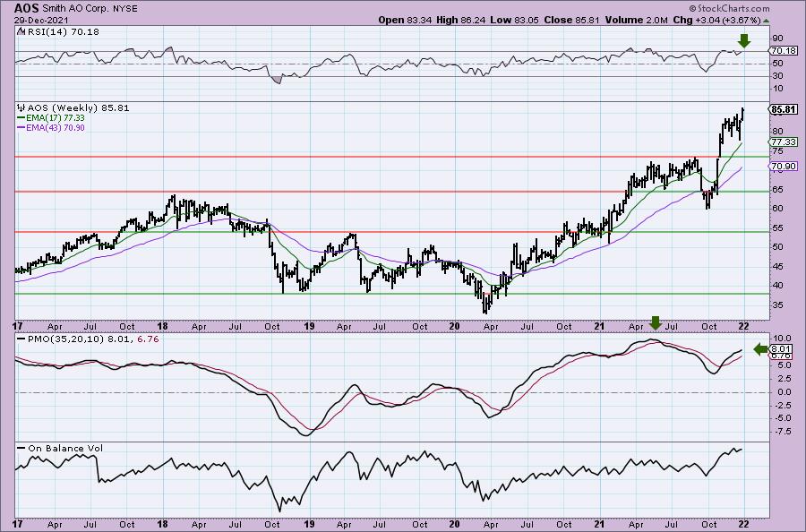
Task: Click the RSI(14) 70.18 indicator label
Action: (64, 31)
